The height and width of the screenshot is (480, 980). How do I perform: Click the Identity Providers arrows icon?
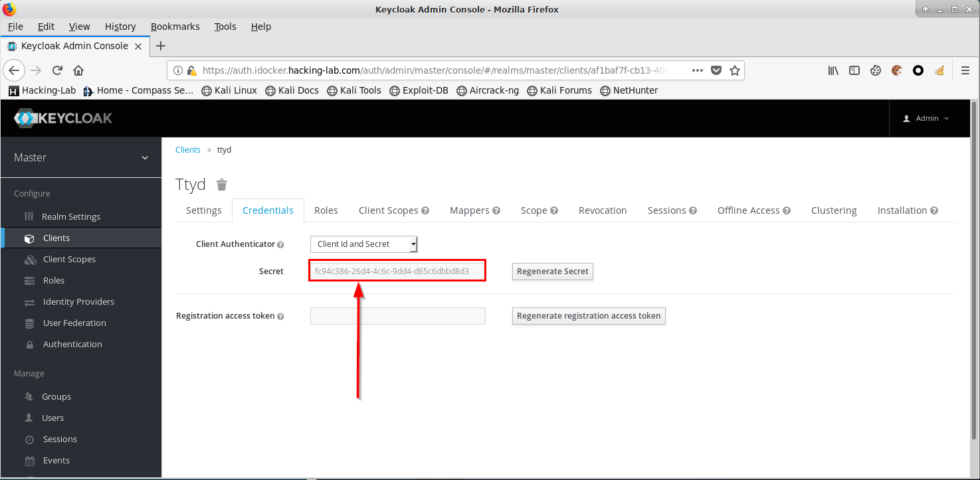click(x=29, y=301)
